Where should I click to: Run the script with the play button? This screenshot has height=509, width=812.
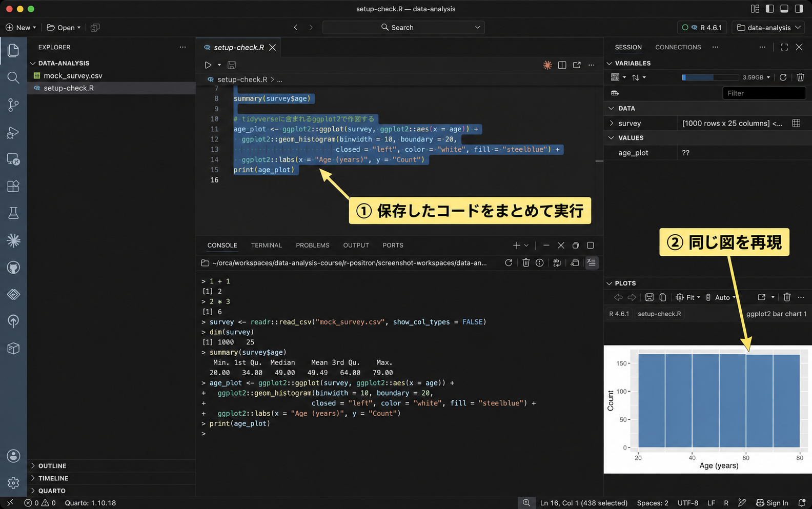208,65
